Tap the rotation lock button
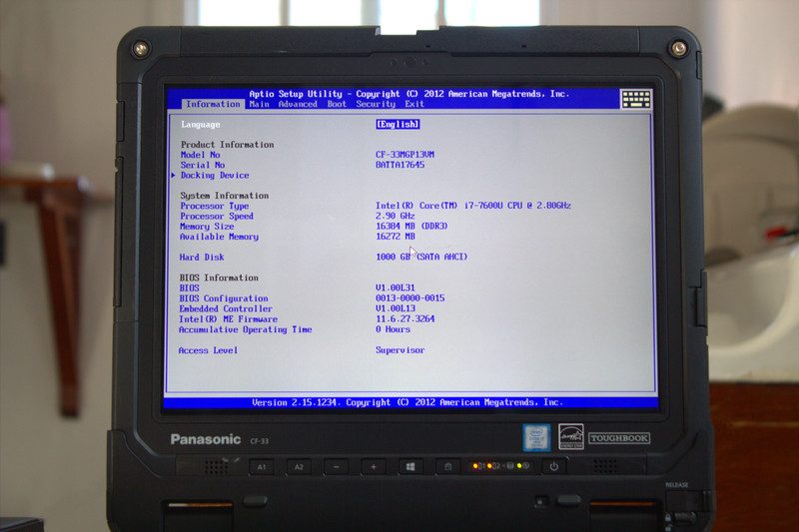This screenshot has width=799, height=532. (x=447, y=467)
